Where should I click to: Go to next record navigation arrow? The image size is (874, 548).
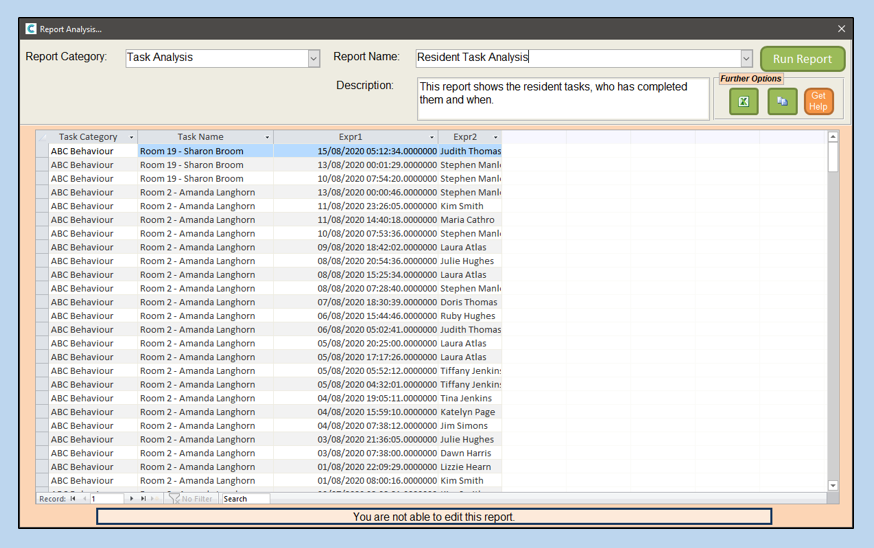point(132,498)
